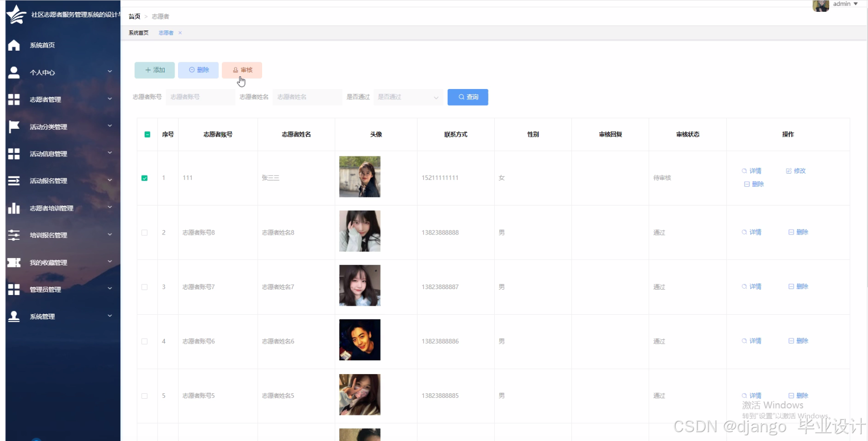This screenshot has height=441, width=868.
Task: Close the 志愿者 tab with its x icon
Action: [x=180, y=33]
